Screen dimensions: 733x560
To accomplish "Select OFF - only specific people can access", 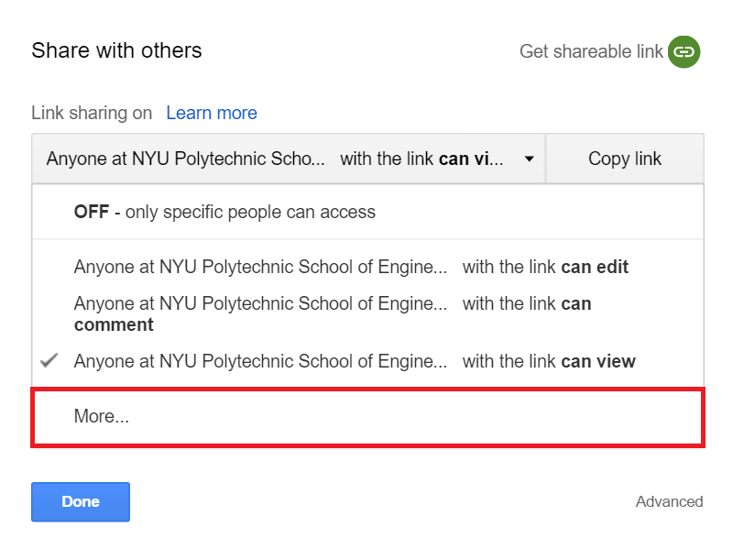I will click(368, 212).
